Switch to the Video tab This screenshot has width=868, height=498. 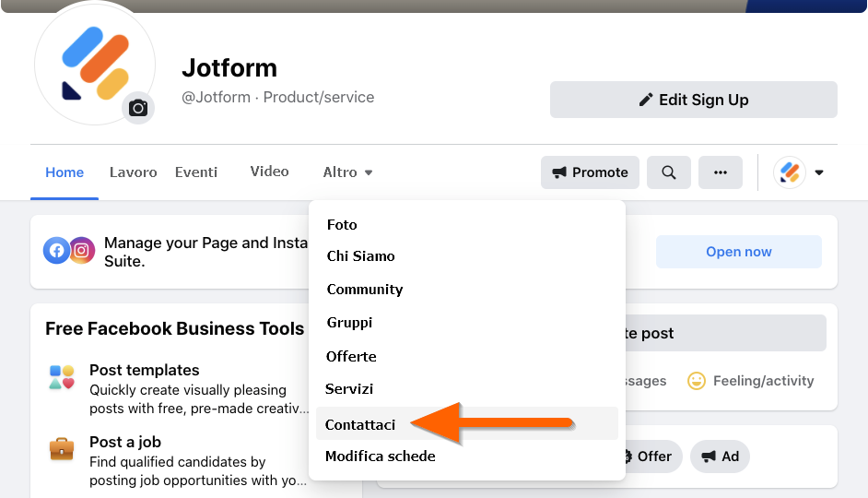tap(269, 172)
